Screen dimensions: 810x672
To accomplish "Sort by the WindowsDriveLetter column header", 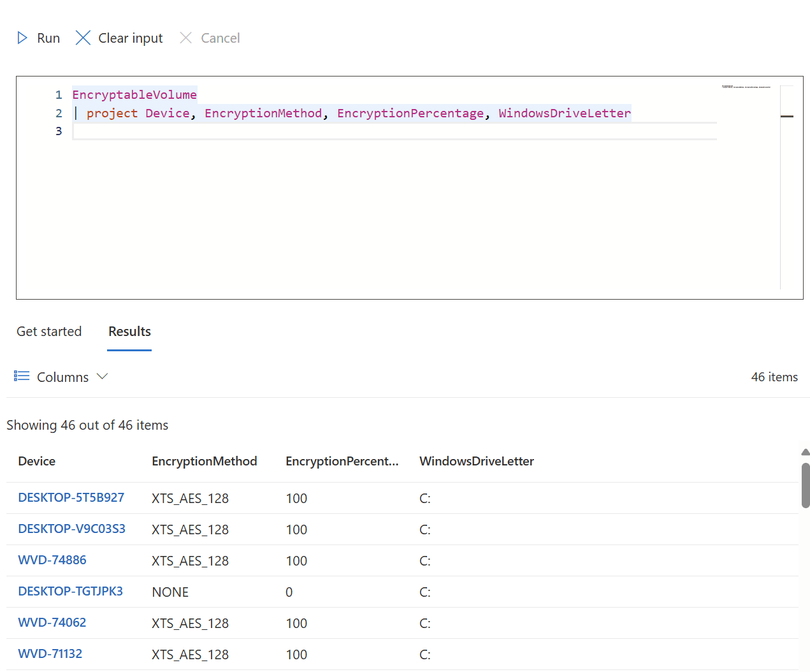I will pyautogui.click(x=477, y=462).
